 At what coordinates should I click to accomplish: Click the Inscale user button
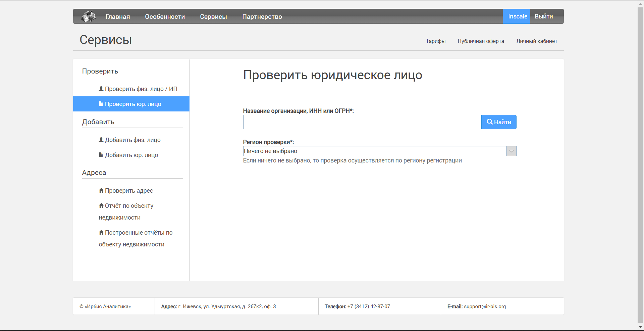(517, 16)
